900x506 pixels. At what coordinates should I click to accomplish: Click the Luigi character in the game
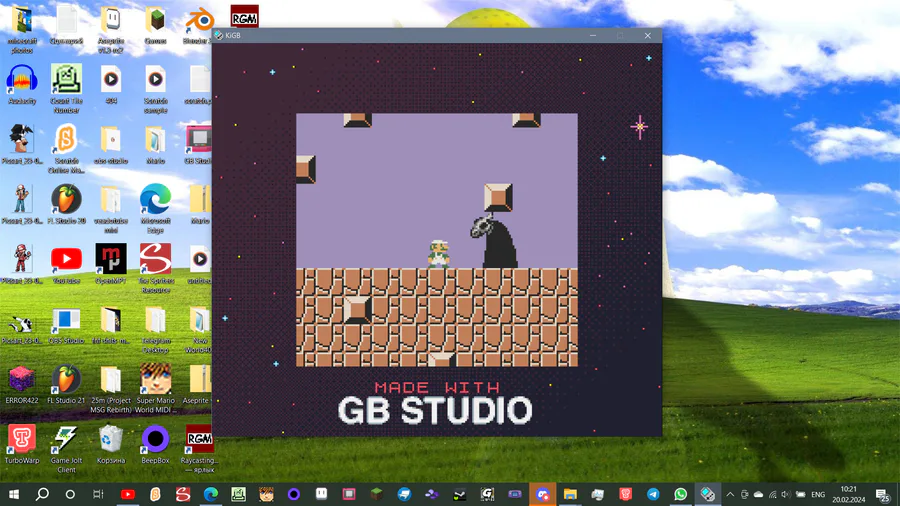pyautogui.click(x=439, y=254)
